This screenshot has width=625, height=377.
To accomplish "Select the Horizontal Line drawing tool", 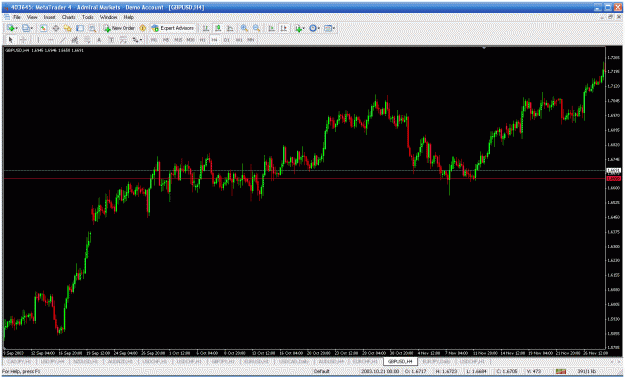I will (x=51, y=40).
